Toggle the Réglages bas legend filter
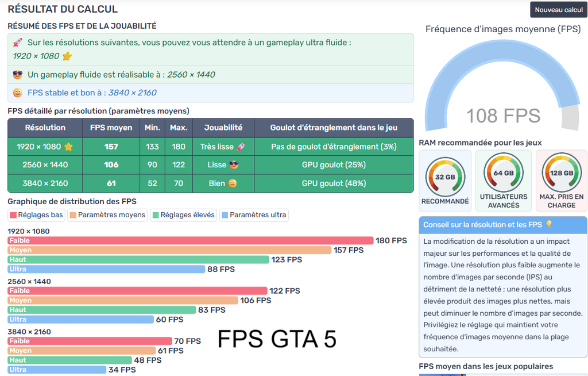This screenshot has height=376, width=588. coord(37,215)
